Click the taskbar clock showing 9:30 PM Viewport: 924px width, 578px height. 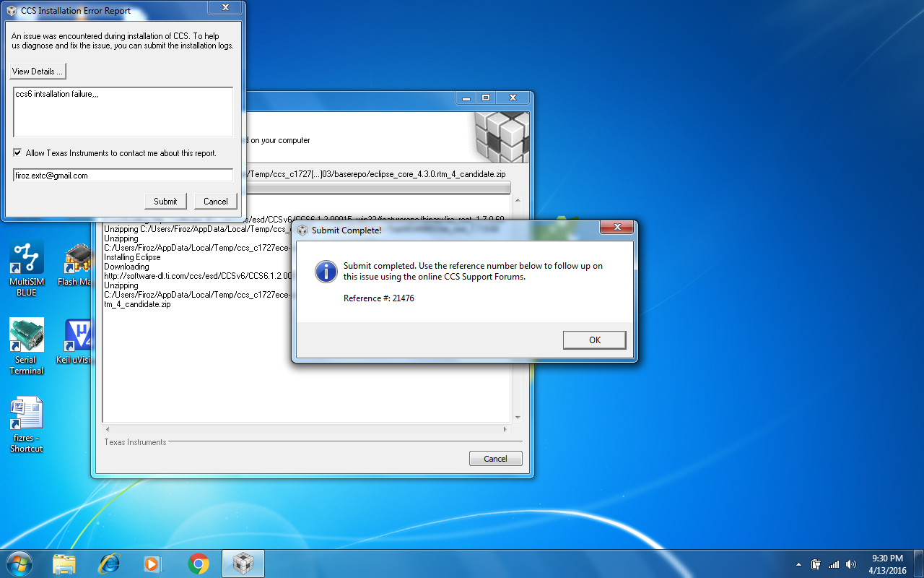click(x=887, y=564)
